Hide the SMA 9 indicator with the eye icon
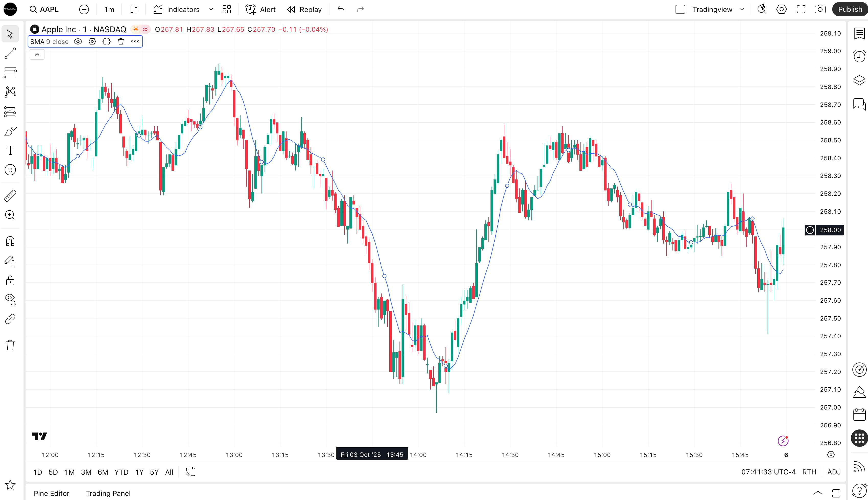The width and height of the screenshot is (868, 500). click(x=78, y=42)
